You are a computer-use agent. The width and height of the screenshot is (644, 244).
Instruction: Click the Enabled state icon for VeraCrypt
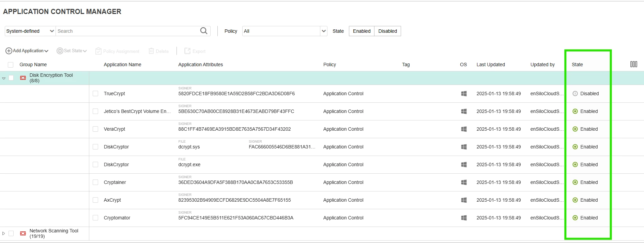[x=575, y=129]
